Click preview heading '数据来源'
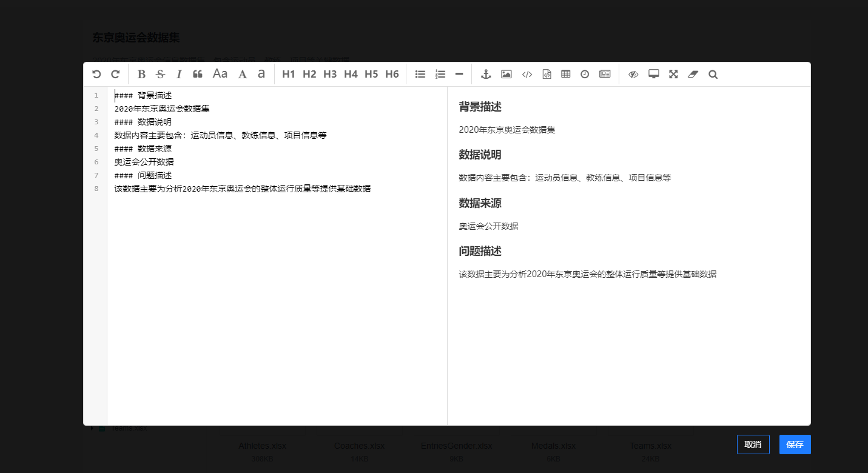 click(480, 203)
